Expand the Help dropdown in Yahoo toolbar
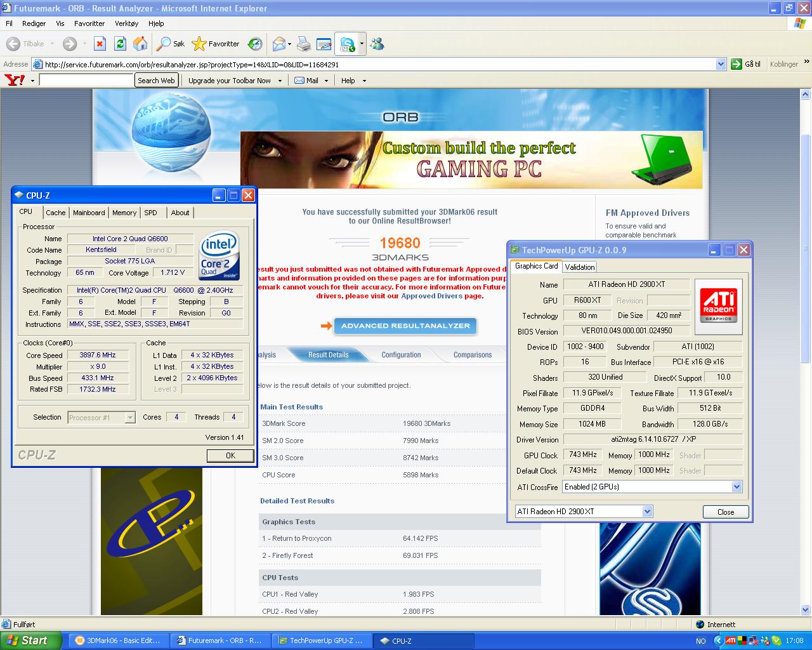 [x=364, y=81]
